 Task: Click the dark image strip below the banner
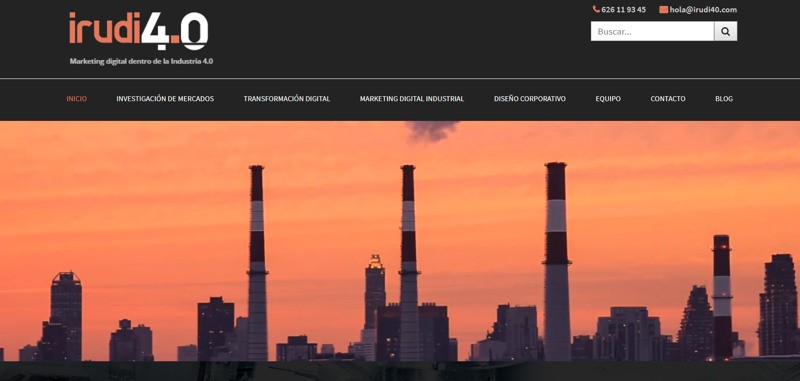(400, 371)
